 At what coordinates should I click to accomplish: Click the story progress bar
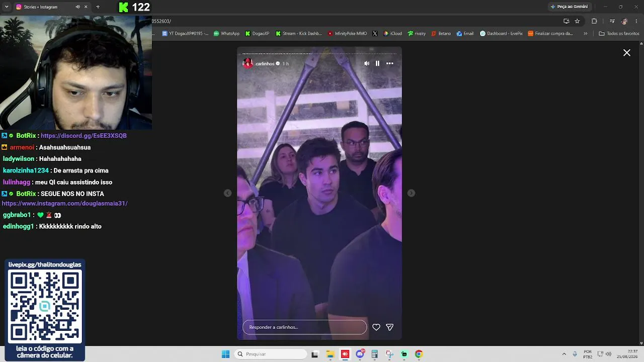(319, 53)
